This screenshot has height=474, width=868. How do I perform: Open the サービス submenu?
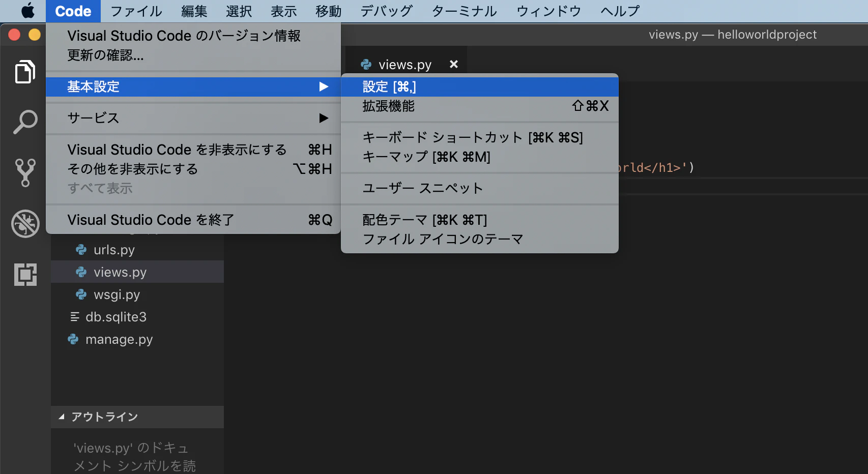tap(94, 118)
